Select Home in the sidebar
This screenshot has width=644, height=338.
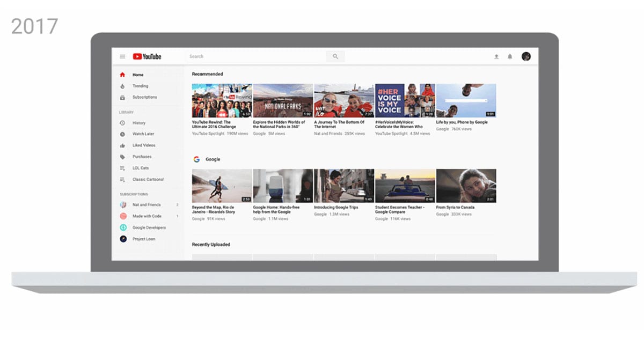(x=123, y=75)
